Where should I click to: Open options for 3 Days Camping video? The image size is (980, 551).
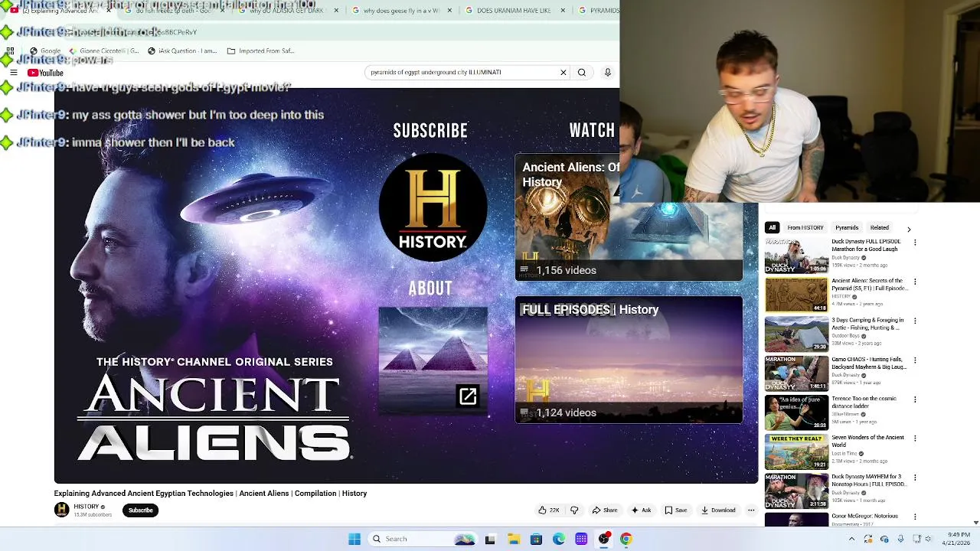(915, 321)
